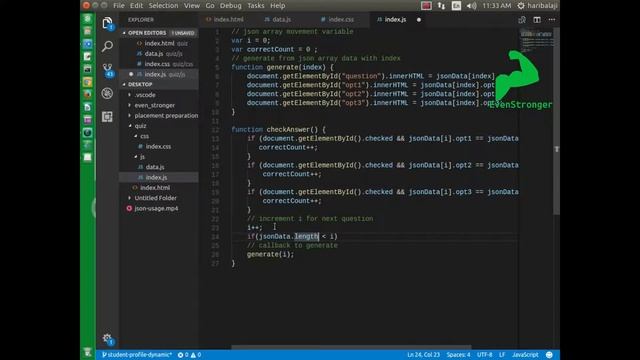Open the Debug menu
Screen dimensions: 640x360
click(231, 6)
